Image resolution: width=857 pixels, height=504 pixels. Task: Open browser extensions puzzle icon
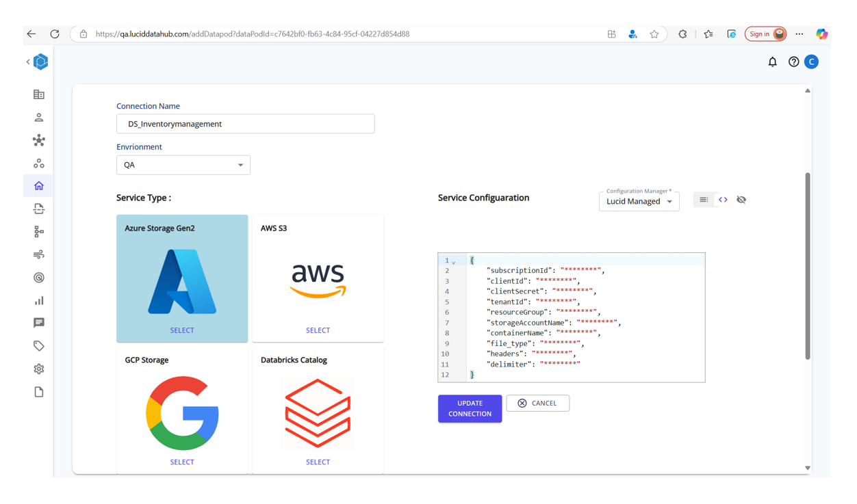[x=682, y=34]
